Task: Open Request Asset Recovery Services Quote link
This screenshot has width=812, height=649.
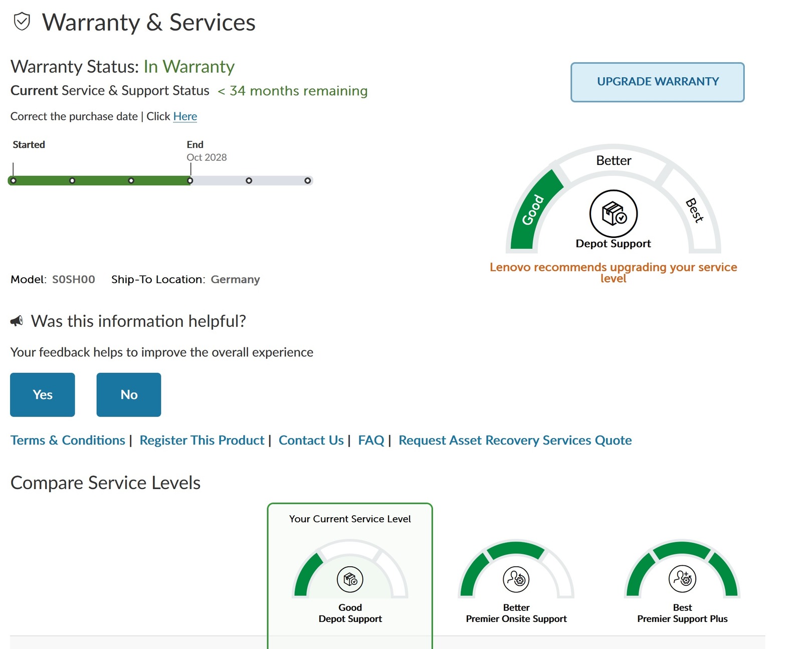Action: 515,440
